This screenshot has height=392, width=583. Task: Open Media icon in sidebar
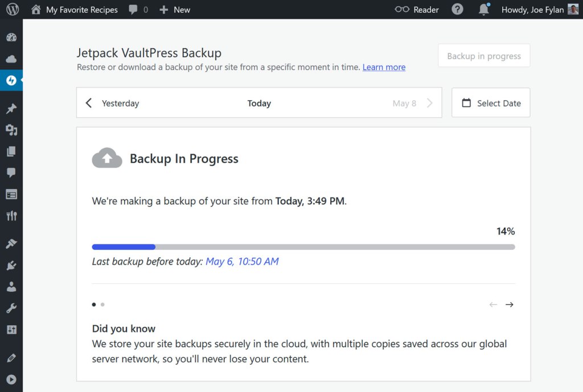[11, 130]
